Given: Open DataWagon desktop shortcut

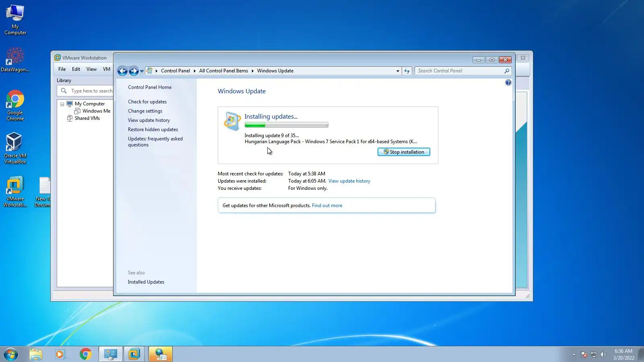Looking at the screenshot, I should [x=15, y=60].
